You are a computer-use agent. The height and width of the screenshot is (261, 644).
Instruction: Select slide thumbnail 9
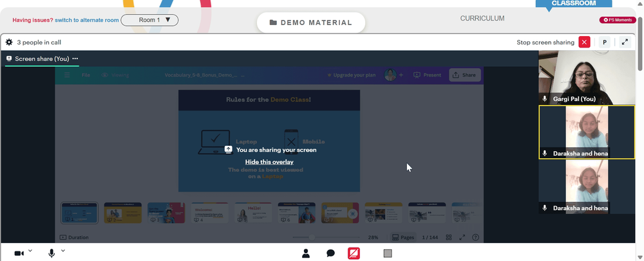tap(427, 213)
